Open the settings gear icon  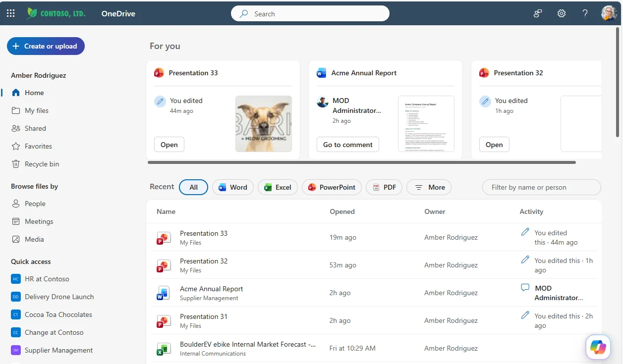click(x=562, y=14)
